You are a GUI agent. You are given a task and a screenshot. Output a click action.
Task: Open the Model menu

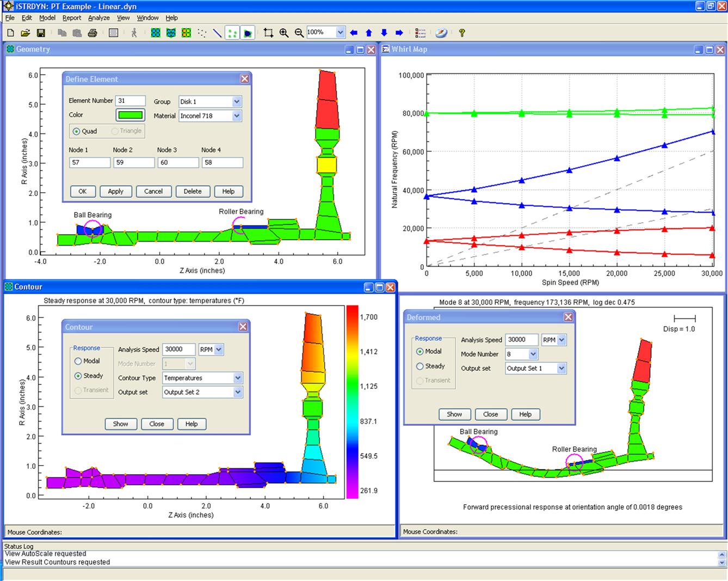47,18
